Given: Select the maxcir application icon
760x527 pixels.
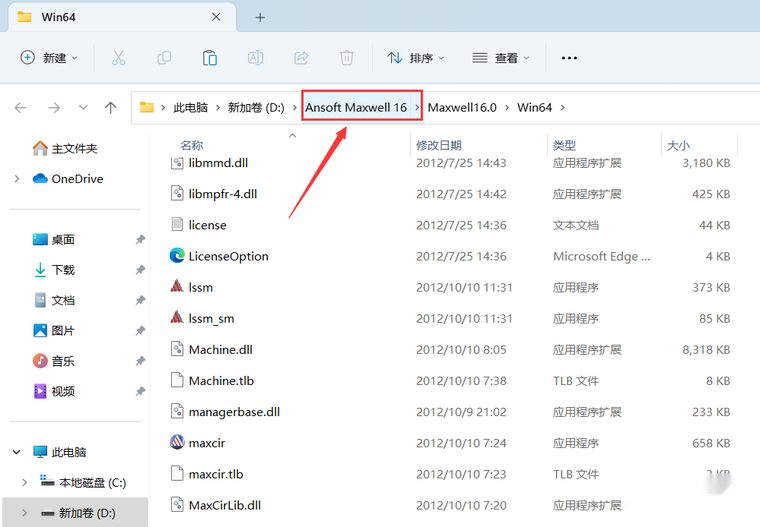Looking at the screenshot, I should [177, 442].
